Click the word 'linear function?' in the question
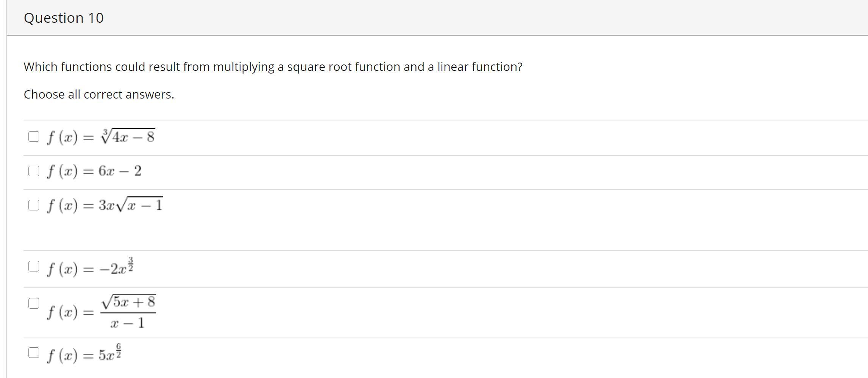 coord(480,67)
